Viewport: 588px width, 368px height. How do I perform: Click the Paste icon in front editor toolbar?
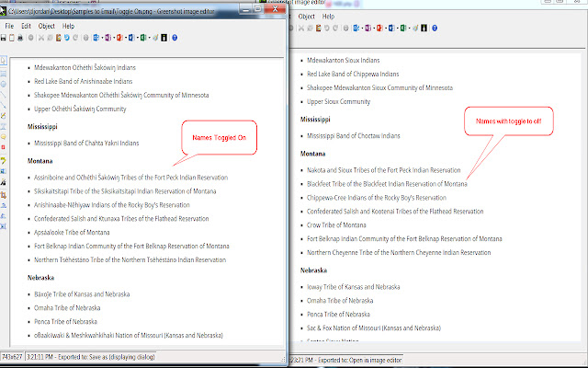[x=59, y=38]
